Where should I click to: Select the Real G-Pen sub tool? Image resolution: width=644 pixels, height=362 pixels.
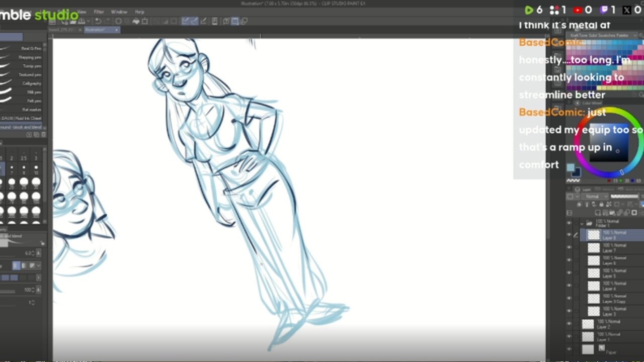[21, 49]
